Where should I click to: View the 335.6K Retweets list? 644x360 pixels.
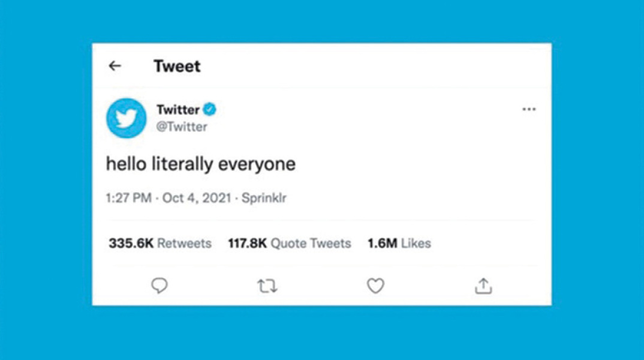coord(159,243)
